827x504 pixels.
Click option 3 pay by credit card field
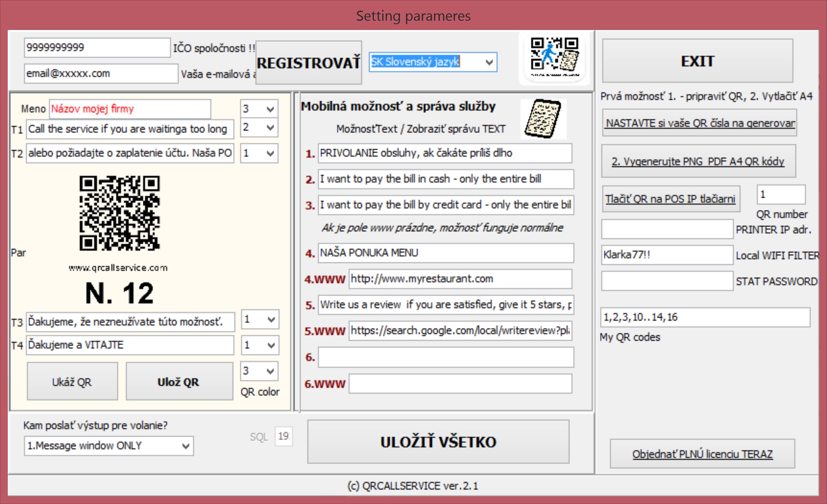446,205
